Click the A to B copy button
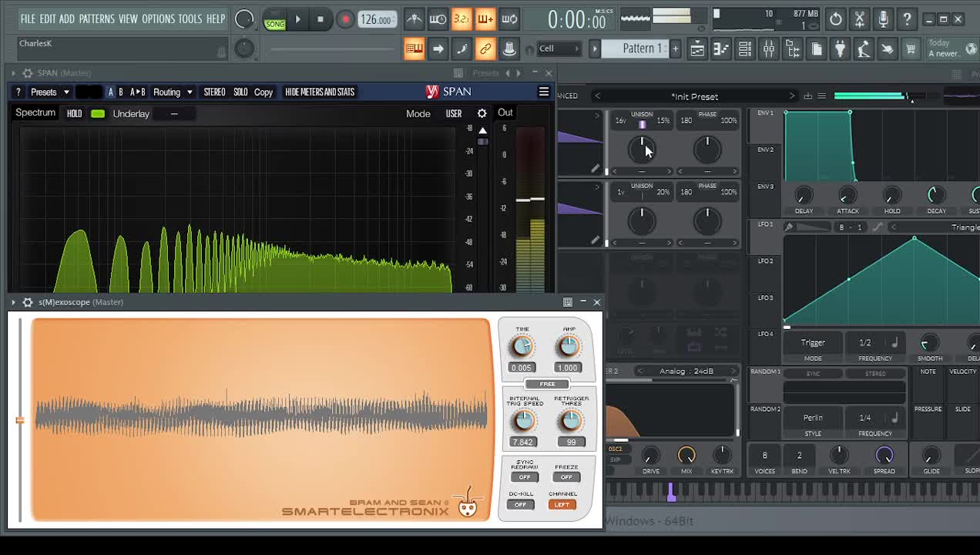The width and height of the screenshot is (980, 555). tap(137, 92)
